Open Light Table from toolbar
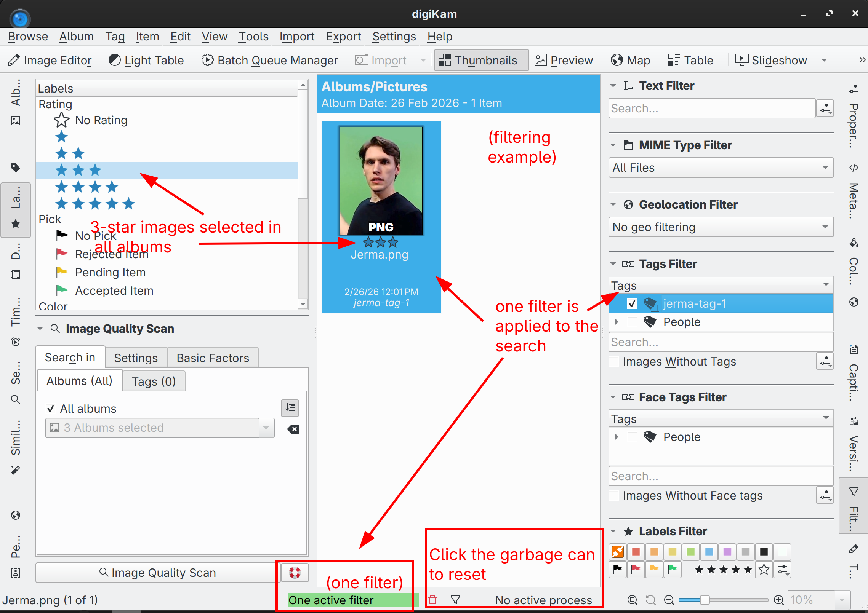This screenshot has height=613, width=868. pos(146,60)
